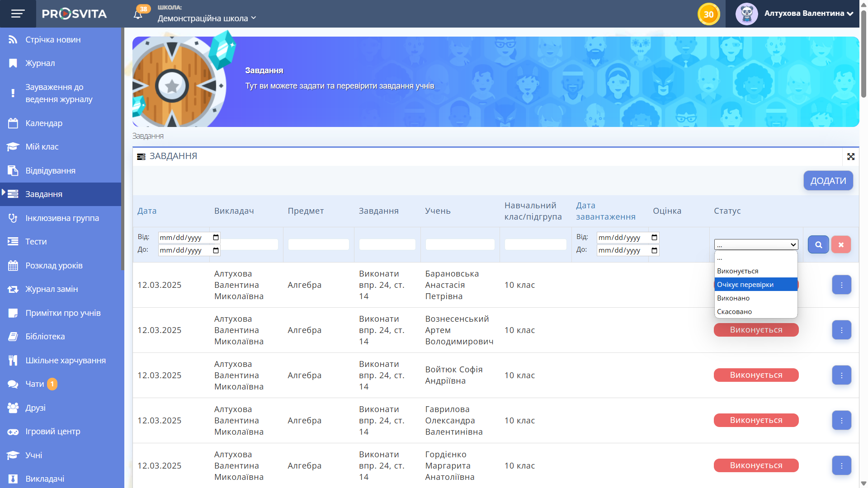Open actions menu for Барановська Анастасія row
Screen dimensions: 868x488
point(841,285)
